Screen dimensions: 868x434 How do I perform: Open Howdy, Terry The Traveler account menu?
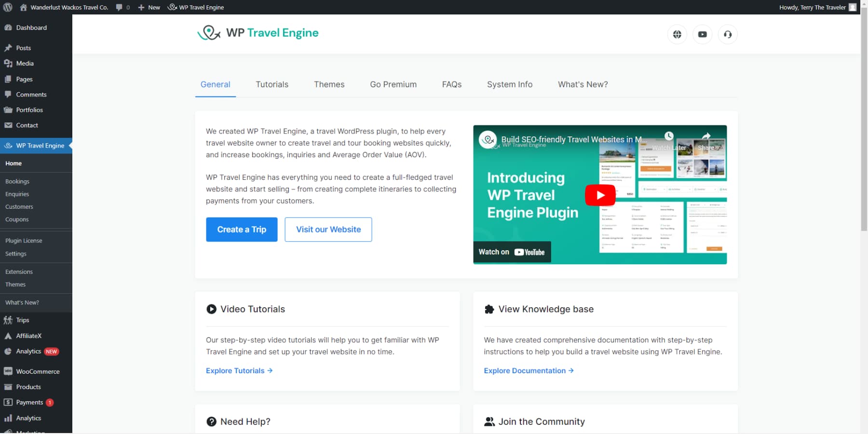pos(818,7)
